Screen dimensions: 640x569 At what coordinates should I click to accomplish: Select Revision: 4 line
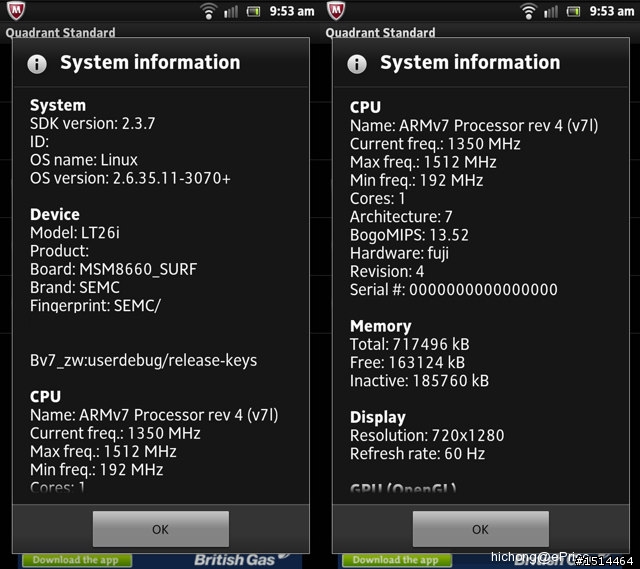387,271
